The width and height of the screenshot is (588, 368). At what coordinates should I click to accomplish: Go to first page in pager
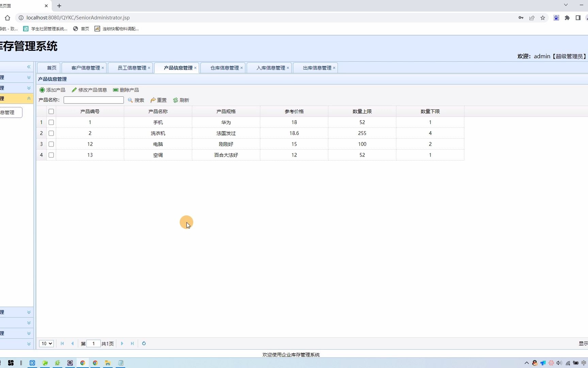point(62,343)
